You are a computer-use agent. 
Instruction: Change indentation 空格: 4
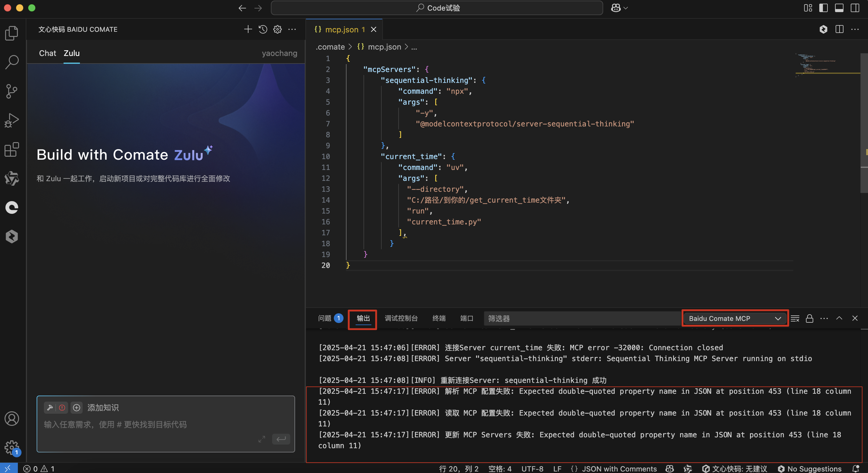click(500, 469)
